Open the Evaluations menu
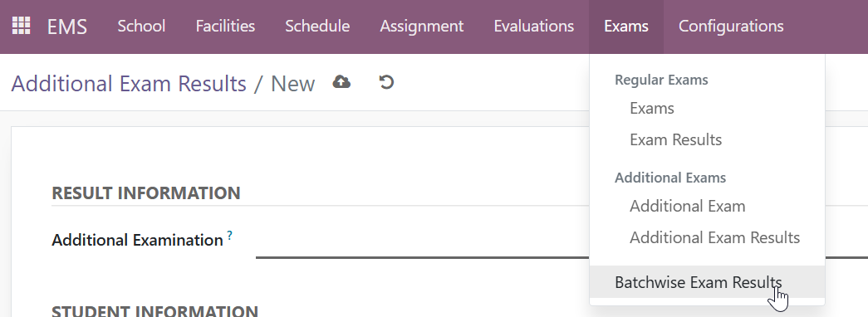This screenshot has height=317, width=868. click(533, 26)
